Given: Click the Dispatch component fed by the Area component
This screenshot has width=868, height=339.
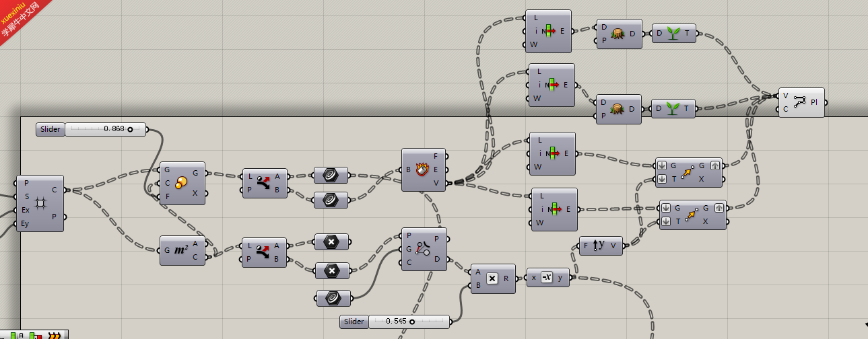Looking at the screenshot, I should [265, 252].
